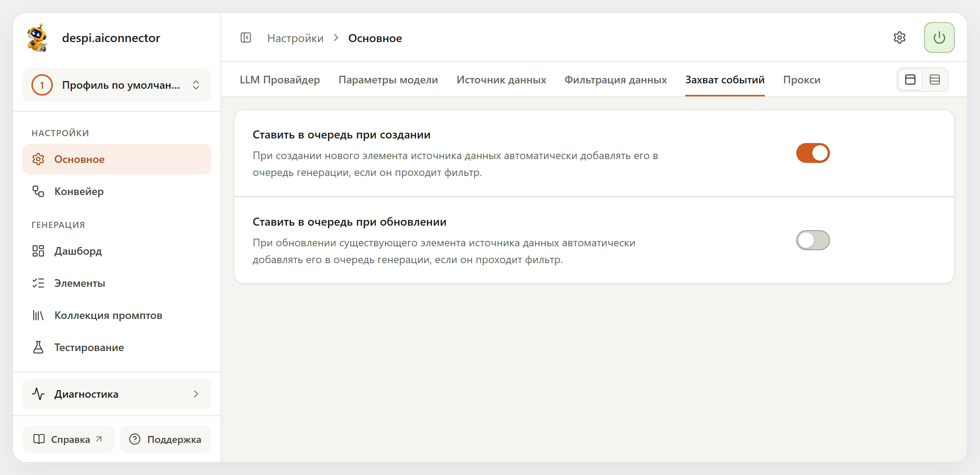Open Коллекция промптов in sidebar

[117, 315]
